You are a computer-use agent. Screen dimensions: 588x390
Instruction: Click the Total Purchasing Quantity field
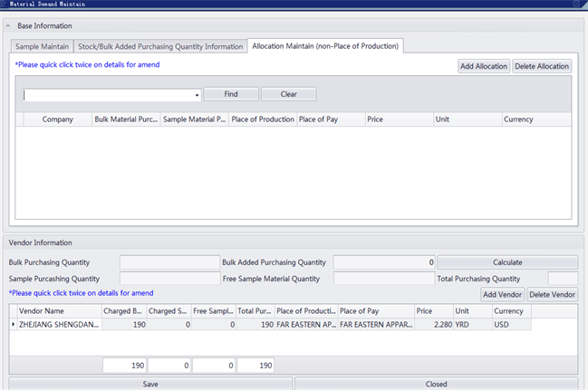(x=563, y=279)
